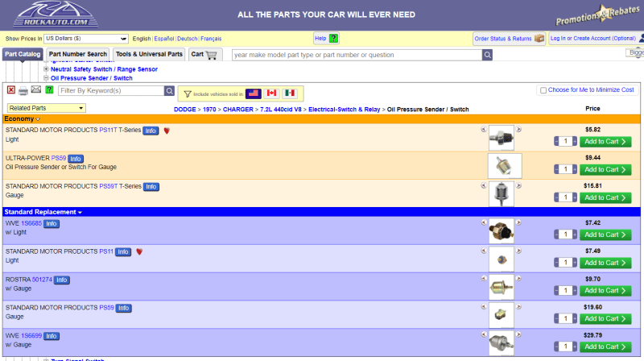Show next image for PS11T part
The width and height of the screenshot is (644, 361).
pyautogui.click(x=518, y=129)
